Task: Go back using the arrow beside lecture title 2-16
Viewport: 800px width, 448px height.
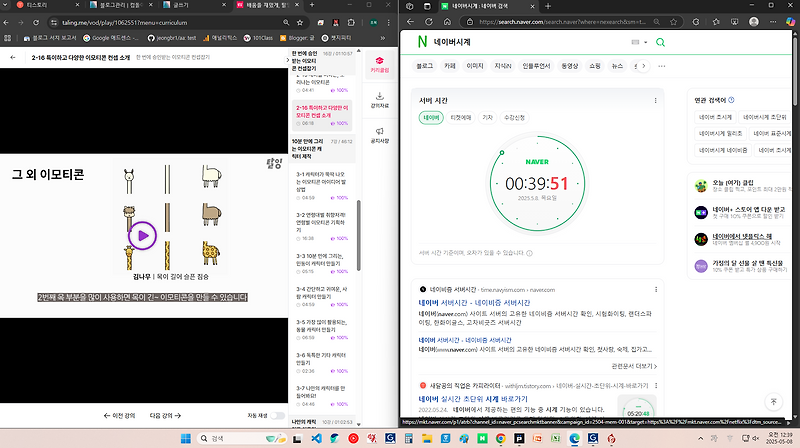Action: tap(13, 58)
